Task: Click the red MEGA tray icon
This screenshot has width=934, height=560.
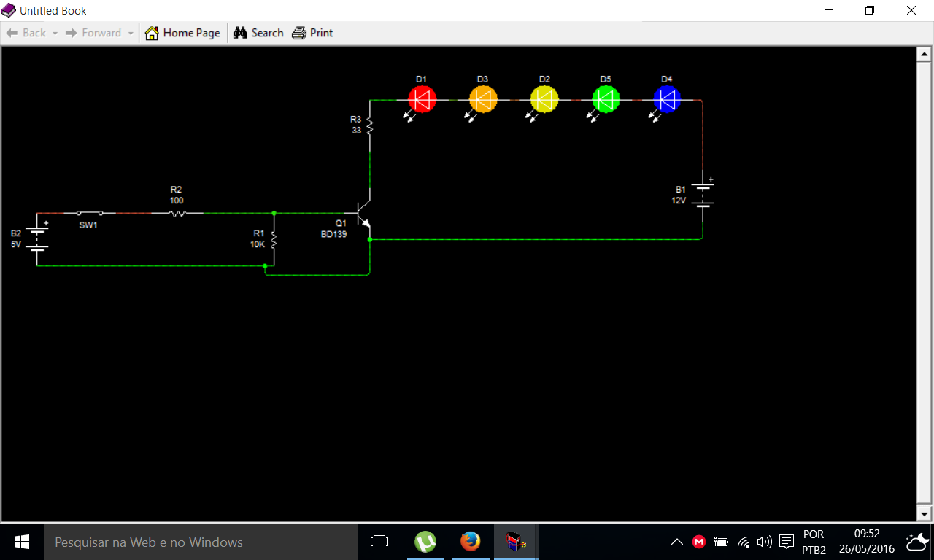Action: [699, 542]
